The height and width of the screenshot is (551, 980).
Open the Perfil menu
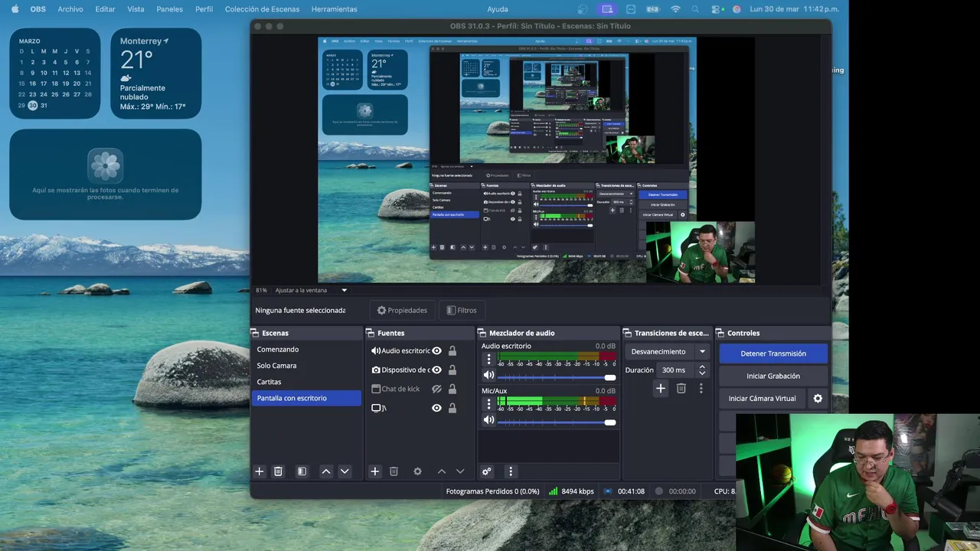(204, 9)
